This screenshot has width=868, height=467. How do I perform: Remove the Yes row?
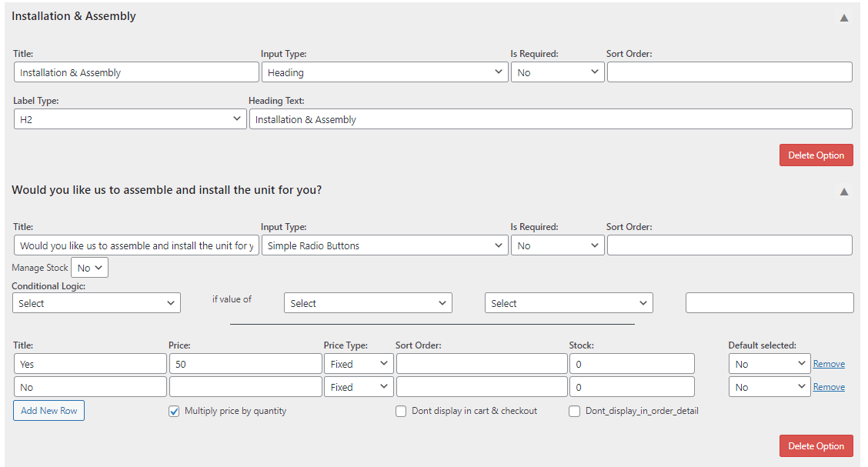[829, 364]
